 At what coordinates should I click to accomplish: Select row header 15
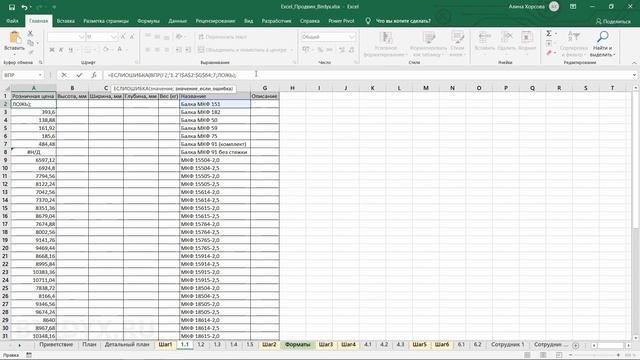(x=5, y=208)
